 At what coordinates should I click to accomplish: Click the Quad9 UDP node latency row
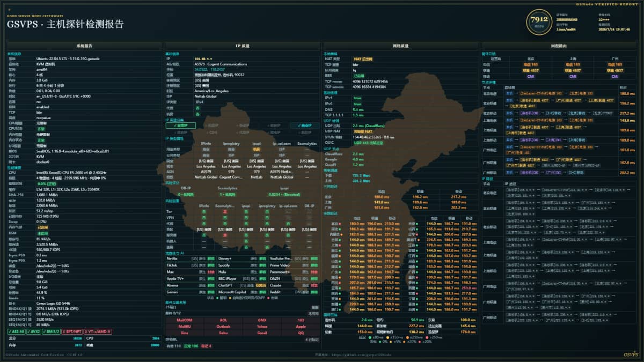401,164
